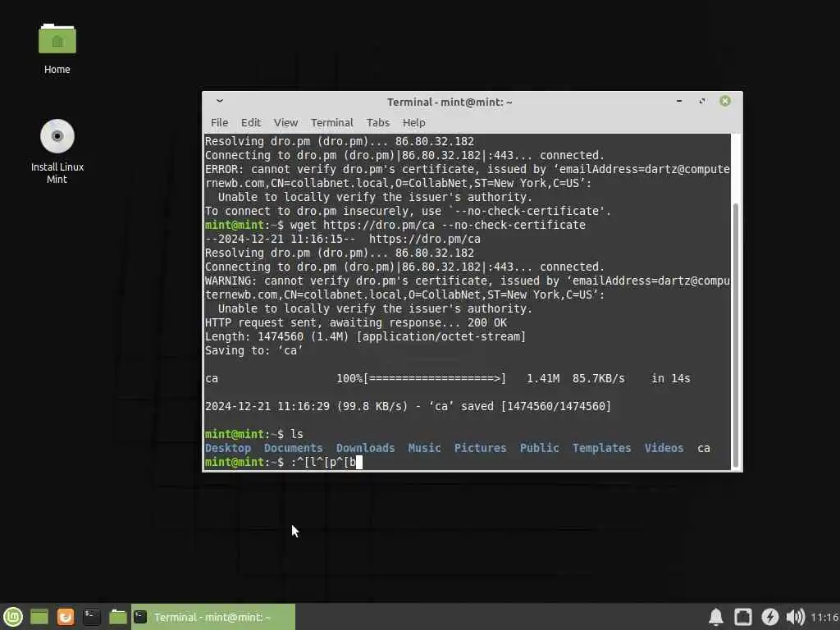
Task: Open notifications bell in system tray
Action: 715,617
